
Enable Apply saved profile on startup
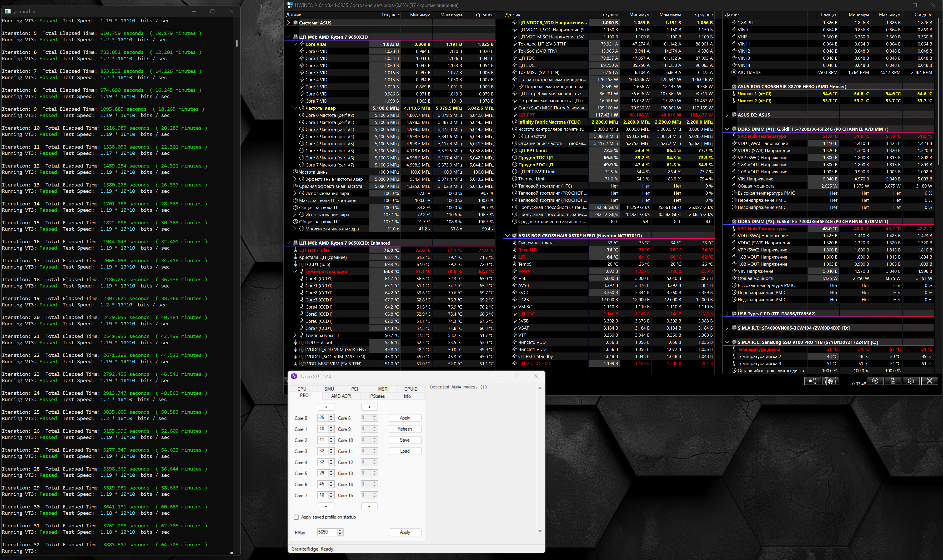296,517
